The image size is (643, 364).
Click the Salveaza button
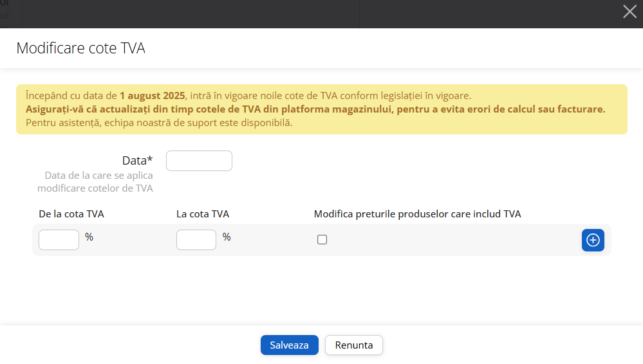click(x=290, y=345)
